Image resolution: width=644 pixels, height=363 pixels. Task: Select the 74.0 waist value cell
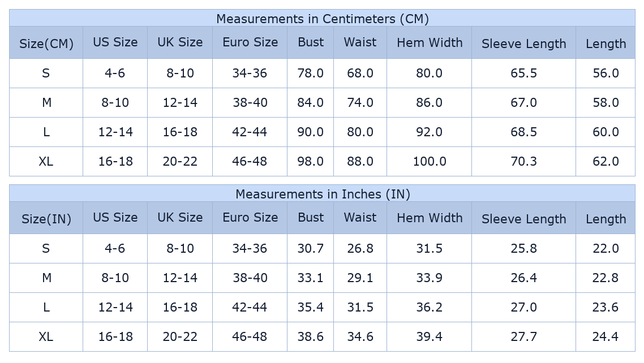coord(360,102)
